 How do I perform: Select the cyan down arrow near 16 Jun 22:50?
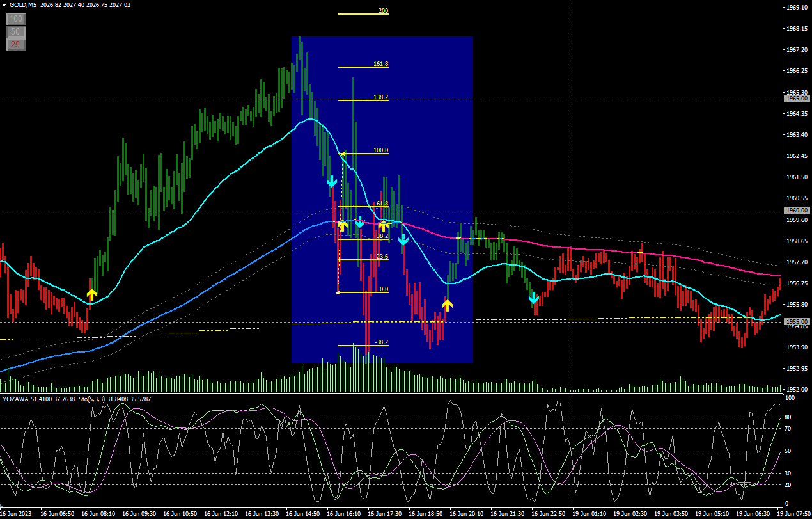tap(533, 298)
